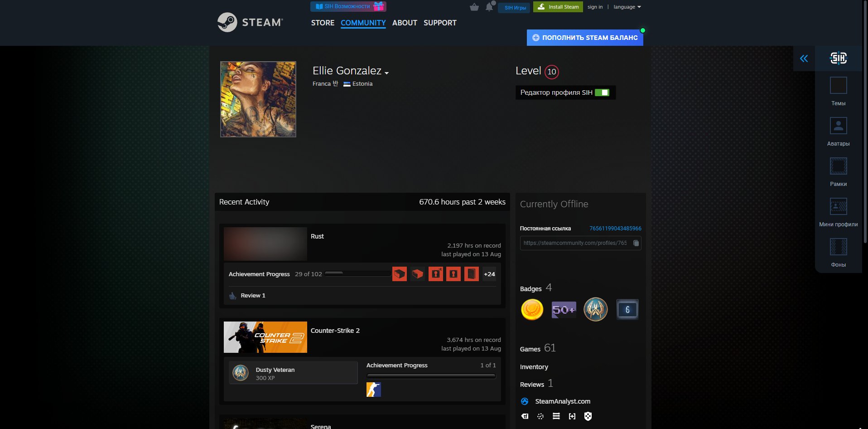The height and width of the screenshot is (429, 868).
Task: Show the +24 more Rust achievements
Action: point(489,274)
